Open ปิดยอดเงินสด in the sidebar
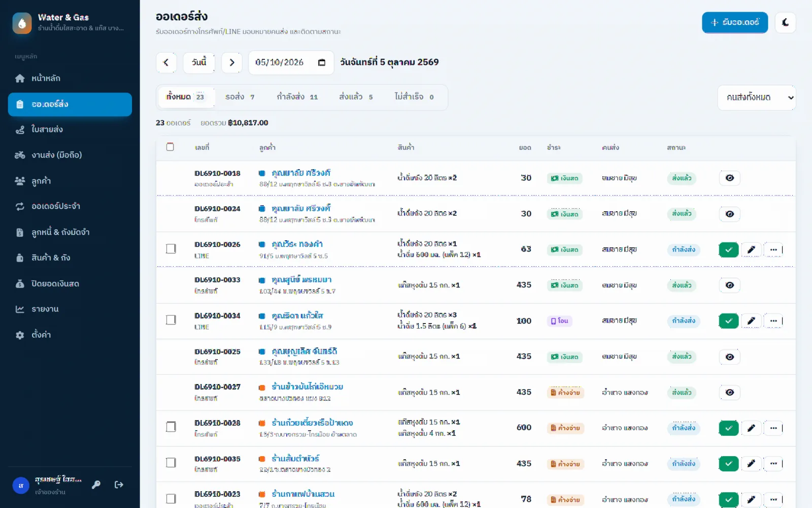The width and height of the screenshot is (812, 508). tap(70, 283)
